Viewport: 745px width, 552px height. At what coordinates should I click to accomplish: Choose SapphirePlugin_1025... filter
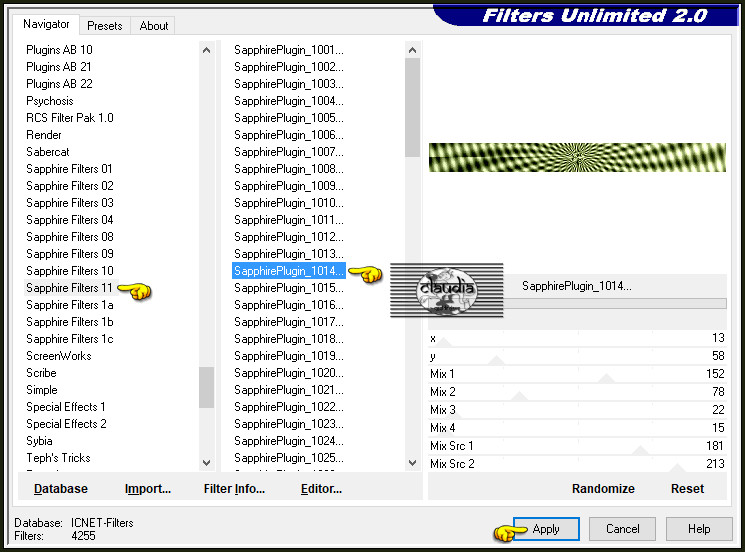point(289,458)
